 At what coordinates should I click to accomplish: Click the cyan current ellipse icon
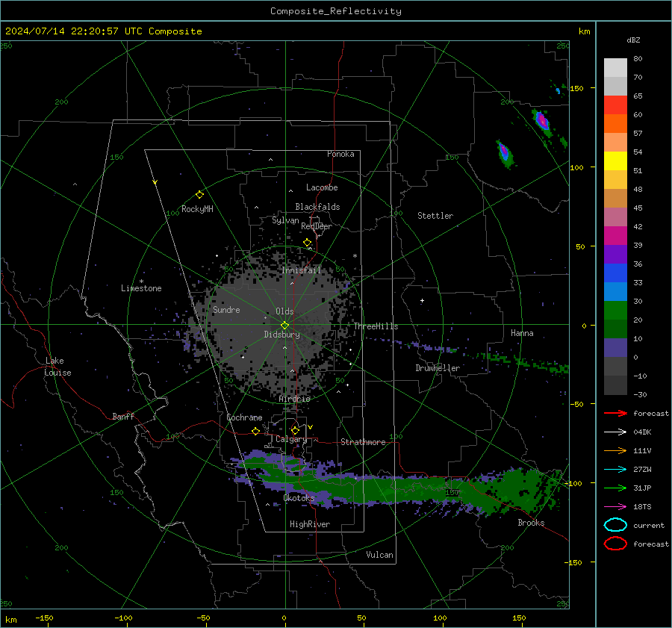[x=615, y=525]
